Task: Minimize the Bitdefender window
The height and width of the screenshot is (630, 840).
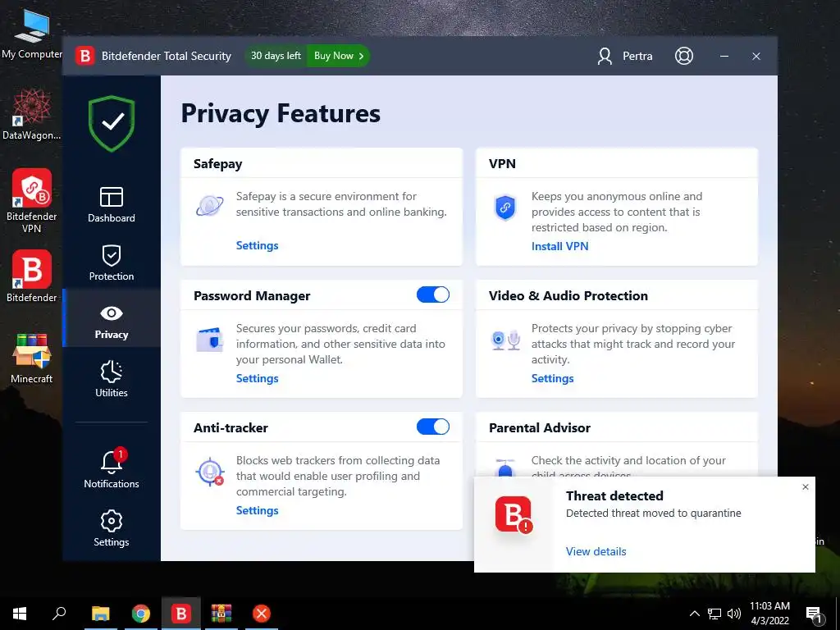Action: click(724, 56)
